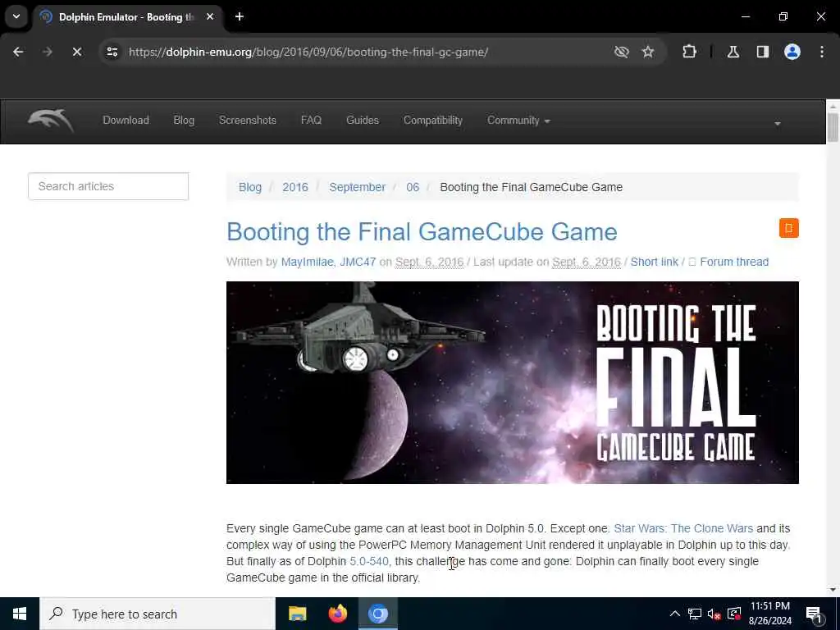Go back using the browser back arrow
The height and width of the screenshot is (630, 840).
pyautogui.click(x=18, y=52)
